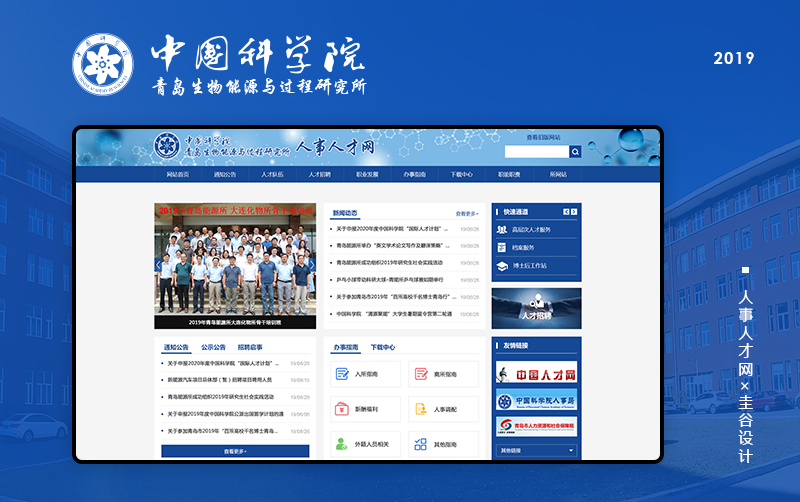This screenshot has width=800, height=502.
Task: Switch to the 公示公告 tab
Action: click(213, 347)
